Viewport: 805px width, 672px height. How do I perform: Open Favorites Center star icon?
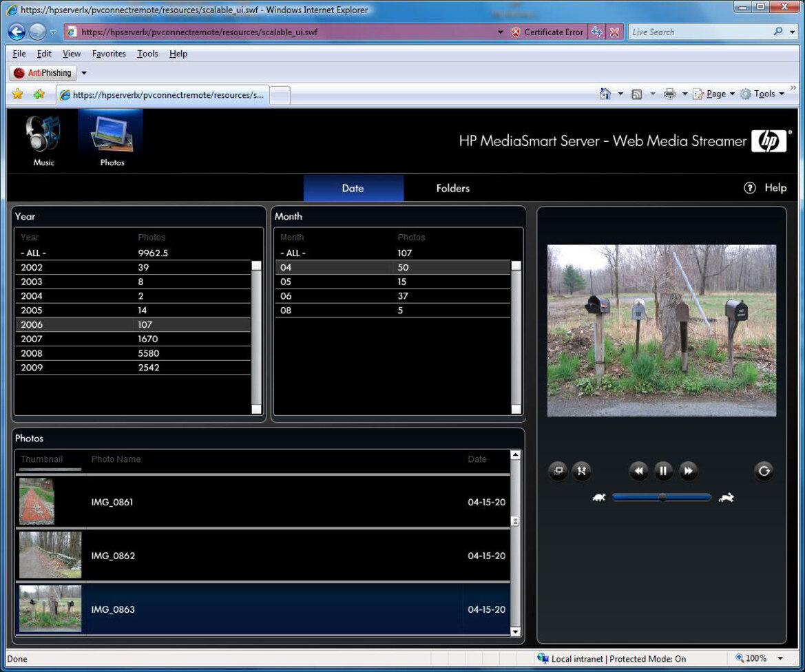tap(18, 94)
